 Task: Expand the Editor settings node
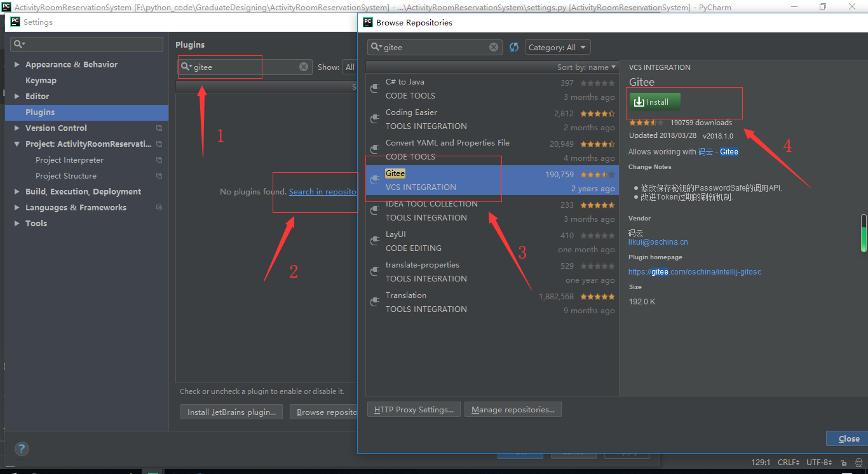pyautogui.click(x=17, y=96)
